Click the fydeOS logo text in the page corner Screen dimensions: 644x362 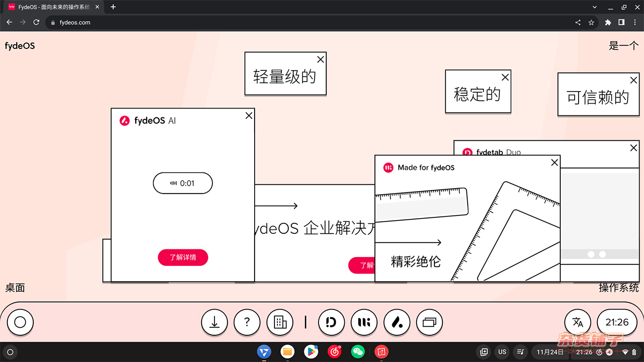tap(20, 46)
